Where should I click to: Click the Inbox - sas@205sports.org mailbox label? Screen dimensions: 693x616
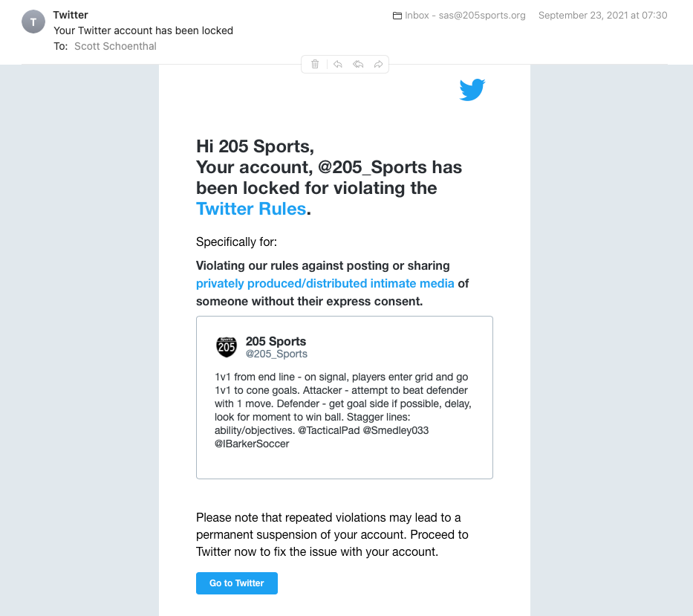tap(465, 16)
